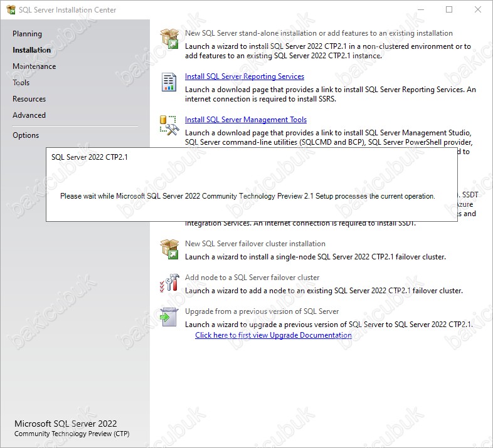Viewport: 493px width, 448px height.
Task: Select the Installation sidebar item
Action: click(x=31, y=50)
